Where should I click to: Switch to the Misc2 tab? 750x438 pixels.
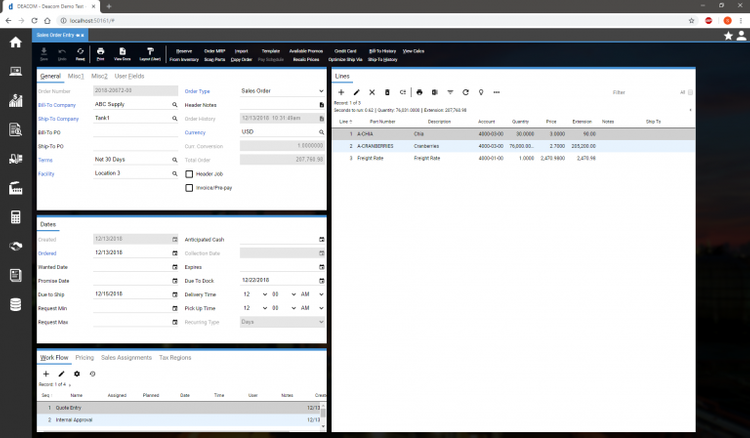click(x=99, y=76)
